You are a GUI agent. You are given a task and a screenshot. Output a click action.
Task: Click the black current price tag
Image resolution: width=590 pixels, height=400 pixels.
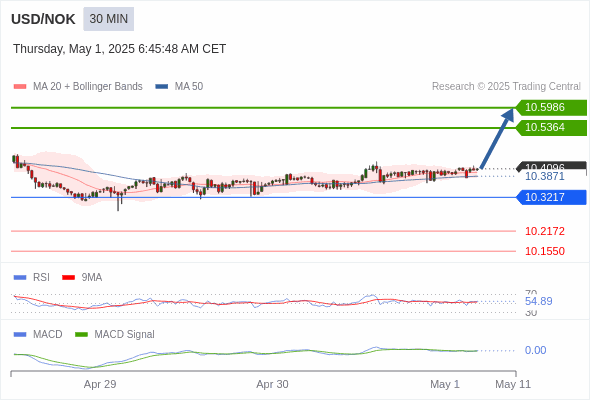click(x=551, y=166)
